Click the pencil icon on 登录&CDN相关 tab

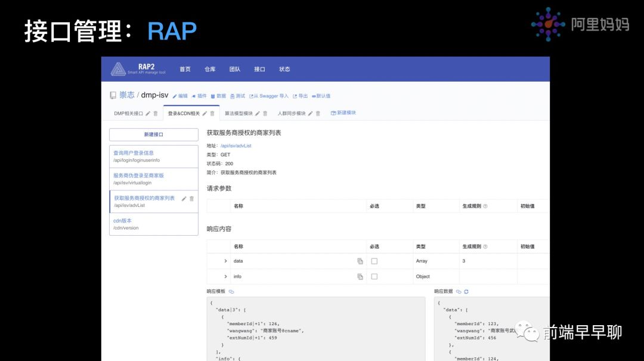click(205, 113)
